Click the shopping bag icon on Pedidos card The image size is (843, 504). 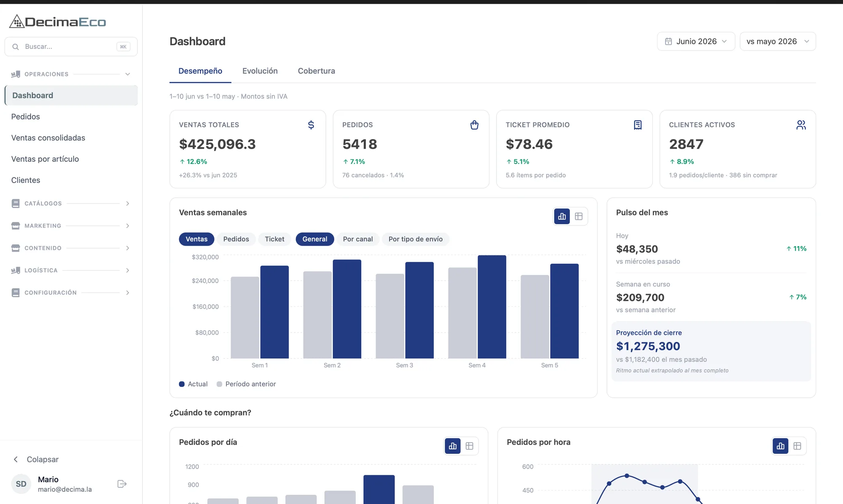(x=474, y=125)
